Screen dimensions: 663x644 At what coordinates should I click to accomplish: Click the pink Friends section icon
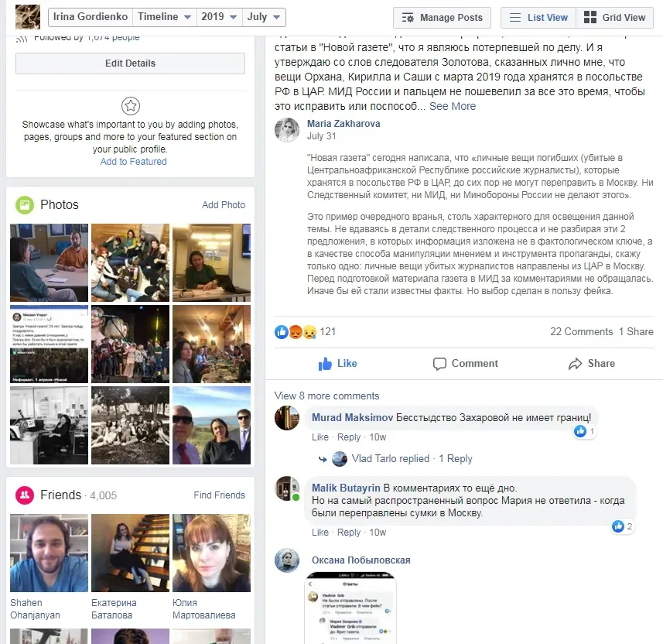click(25, 495)
